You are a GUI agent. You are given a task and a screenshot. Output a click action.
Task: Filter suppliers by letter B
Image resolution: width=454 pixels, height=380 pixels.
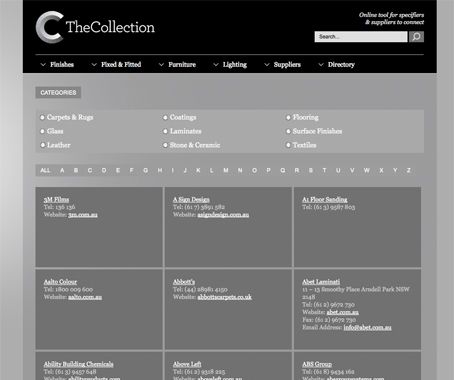[76, 170]
